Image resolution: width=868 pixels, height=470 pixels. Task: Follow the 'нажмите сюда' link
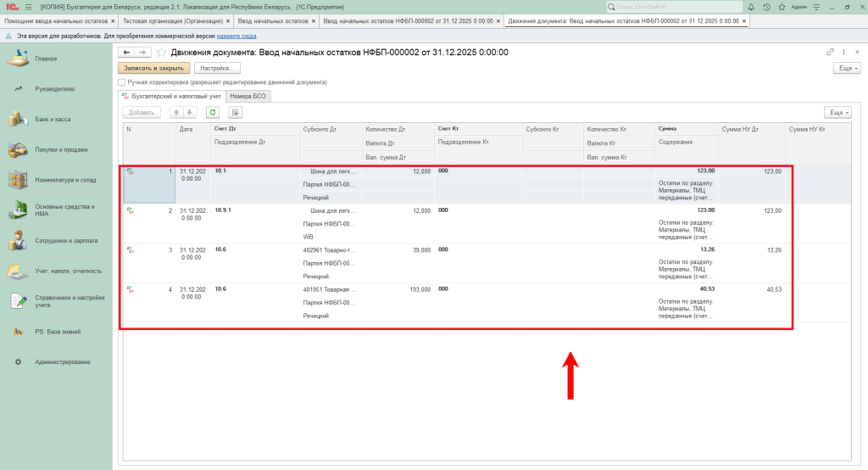(236, 36)
